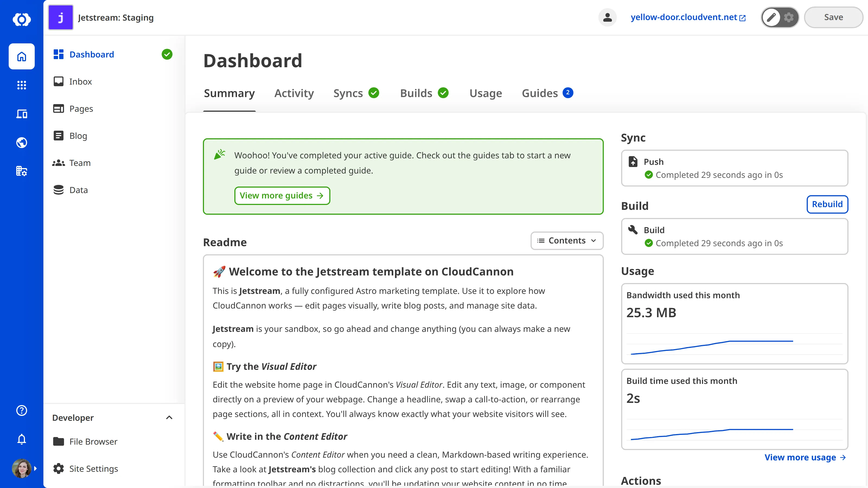Open the yellow-door.cloudvent.net link
The image size is (868, 488).
pos(688,17)
